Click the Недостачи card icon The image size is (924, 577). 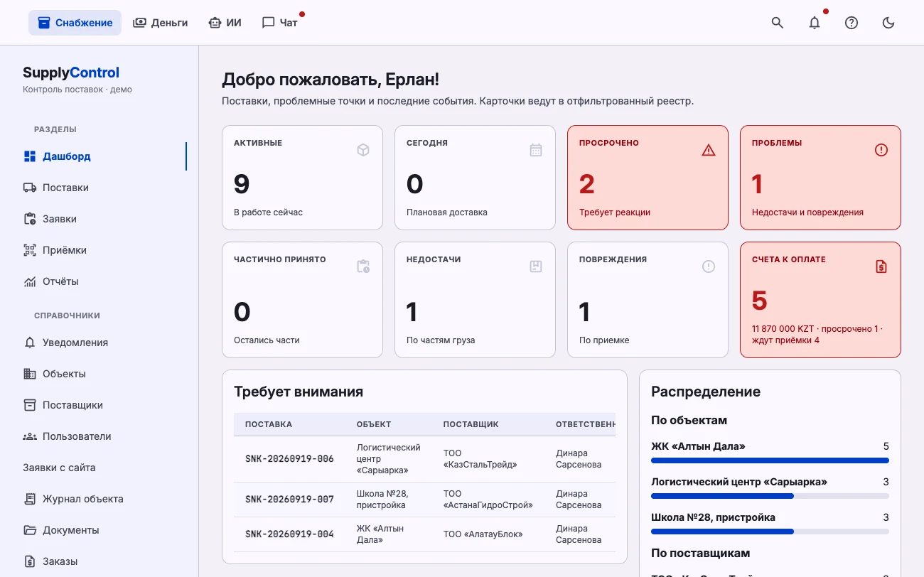point(536,266)
